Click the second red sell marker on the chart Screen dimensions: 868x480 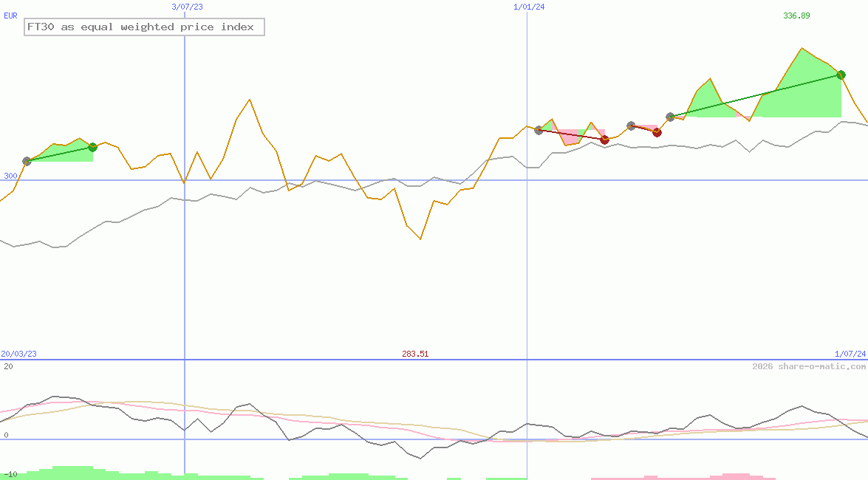pyautogui.click(x=657, y=132)
